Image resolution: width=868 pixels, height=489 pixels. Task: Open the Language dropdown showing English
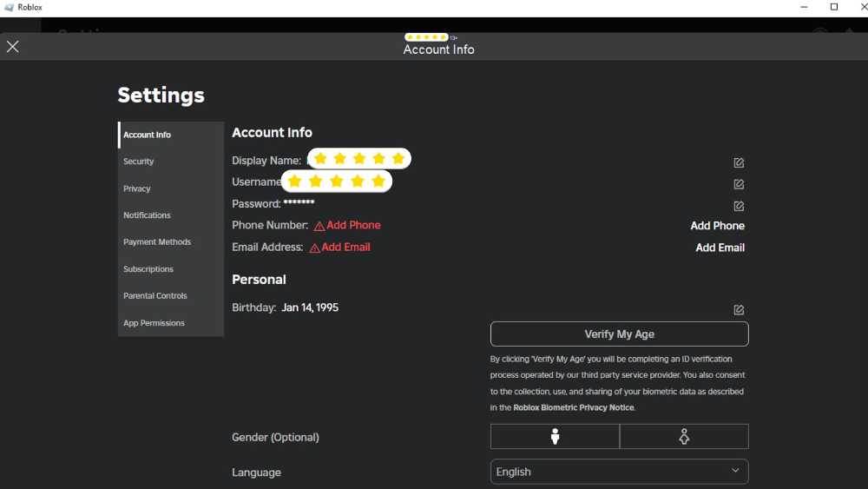[x=619, y=472]
